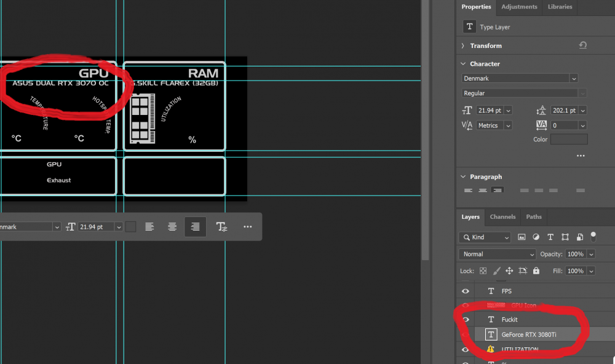Center text in Paragraph section

click(x=483, y=190)
